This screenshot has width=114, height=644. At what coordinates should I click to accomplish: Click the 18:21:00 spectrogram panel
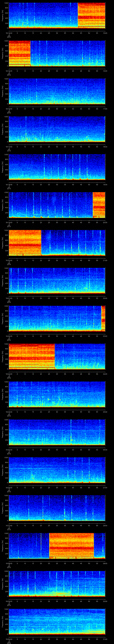point(57,280)
